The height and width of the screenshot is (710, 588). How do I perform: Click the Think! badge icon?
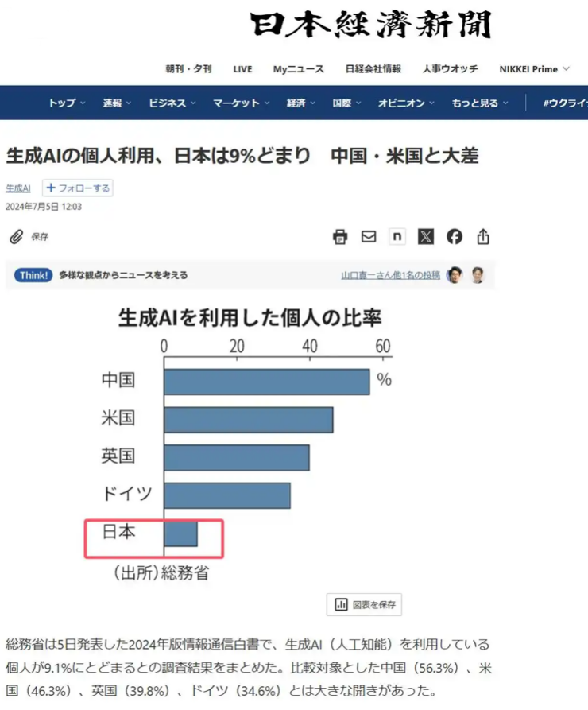33,275
